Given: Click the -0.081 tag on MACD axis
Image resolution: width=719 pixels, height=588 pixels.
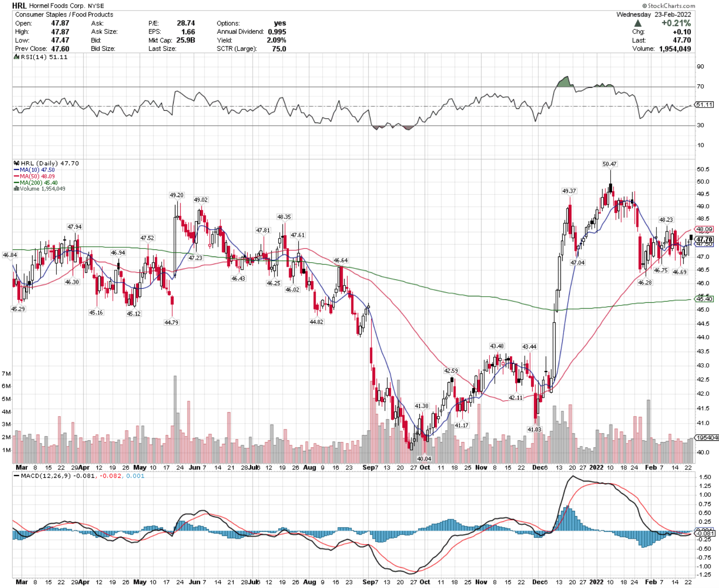Looking at the screenshot, I should (705, 533).
